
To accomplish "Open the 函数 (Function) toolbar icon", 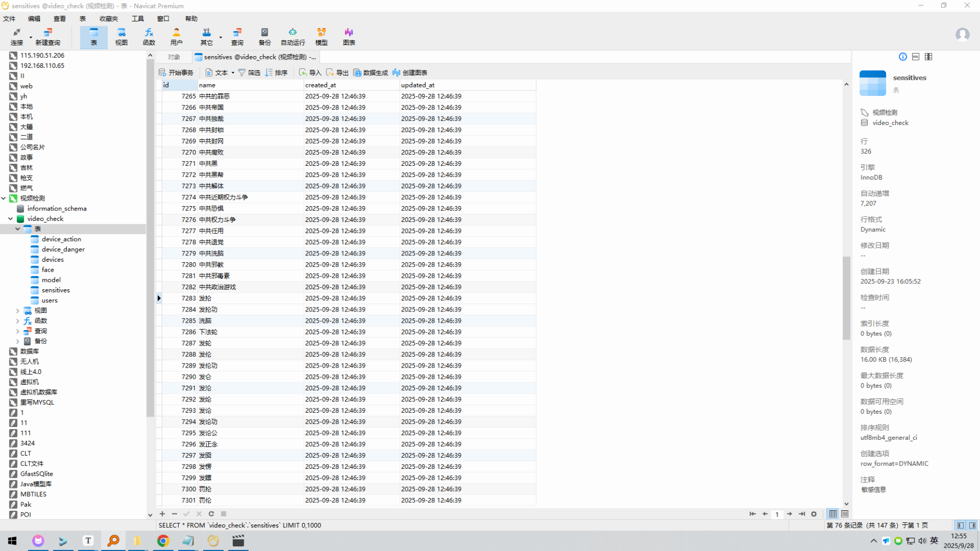I will tap(149, 37).
